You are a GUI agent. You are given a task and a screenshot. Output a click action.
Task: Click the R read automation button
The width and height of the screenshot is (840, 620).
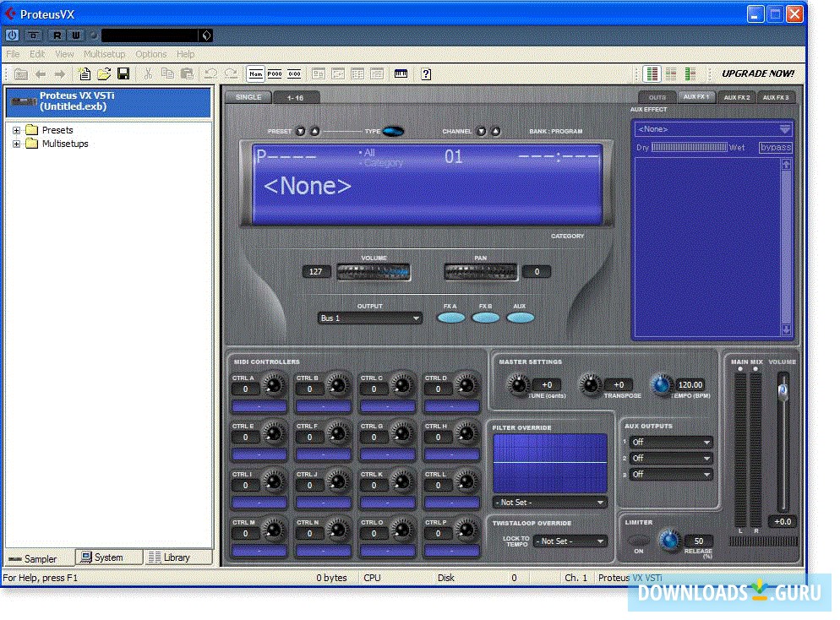(x=57, y=35)
